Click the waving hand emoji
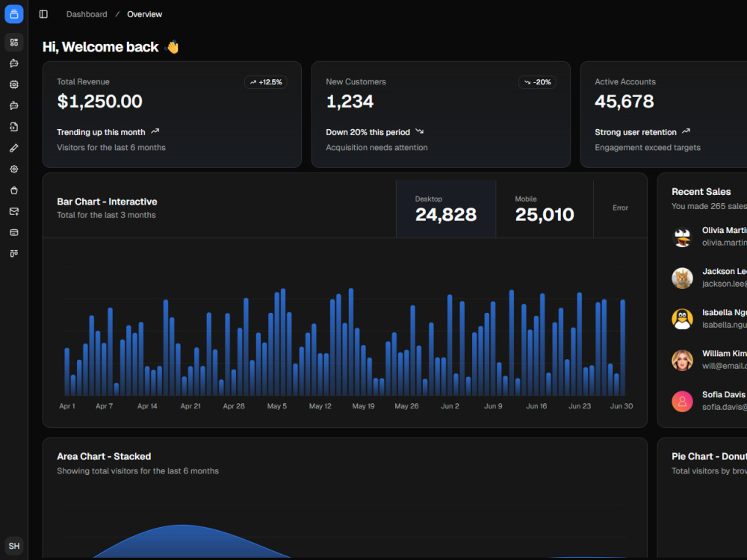This screenshot has width=747, height=560. click(x=172, y=46)
